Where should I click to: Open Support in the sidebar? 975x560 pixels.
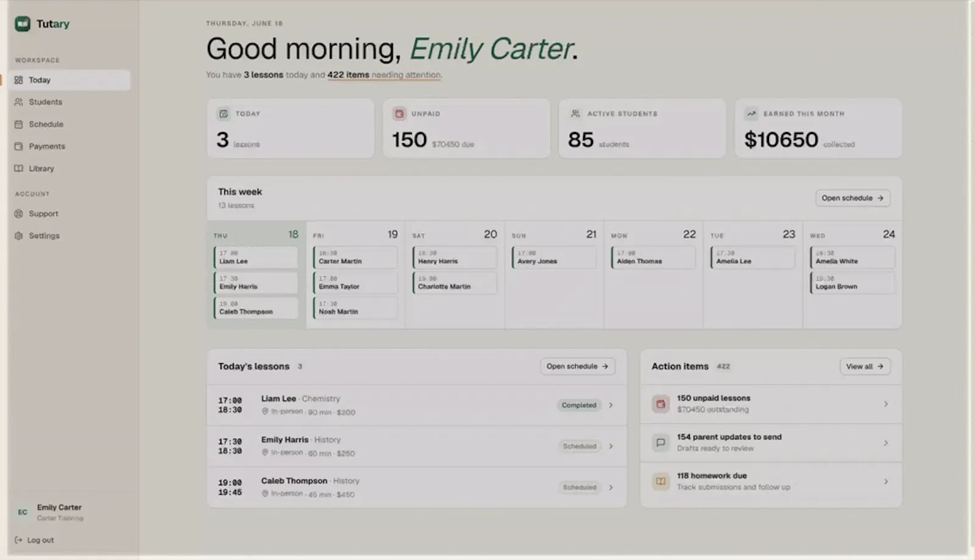coord(69,214)
